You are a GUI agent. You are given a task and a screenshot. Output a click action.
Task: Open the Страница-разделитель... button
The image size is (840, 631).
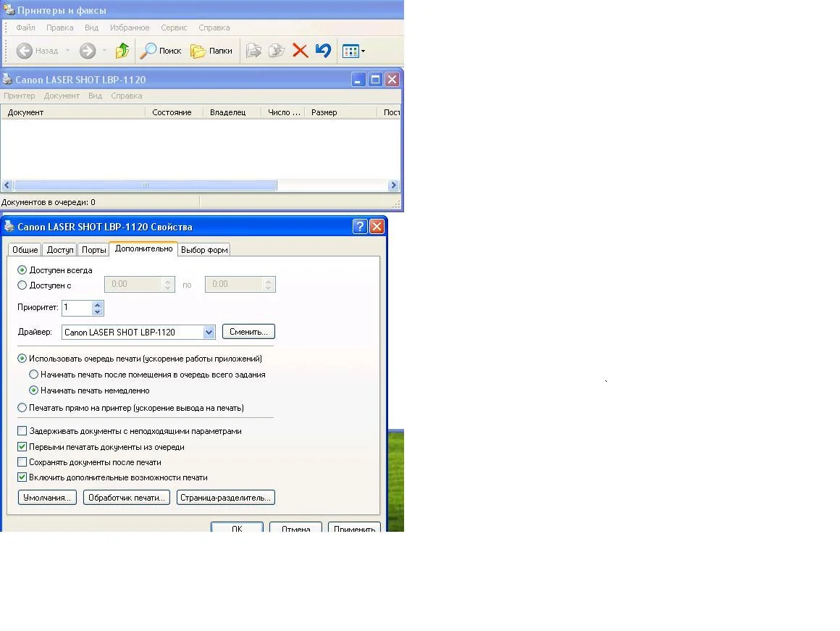pyautogui.click(x=225, y=498)
